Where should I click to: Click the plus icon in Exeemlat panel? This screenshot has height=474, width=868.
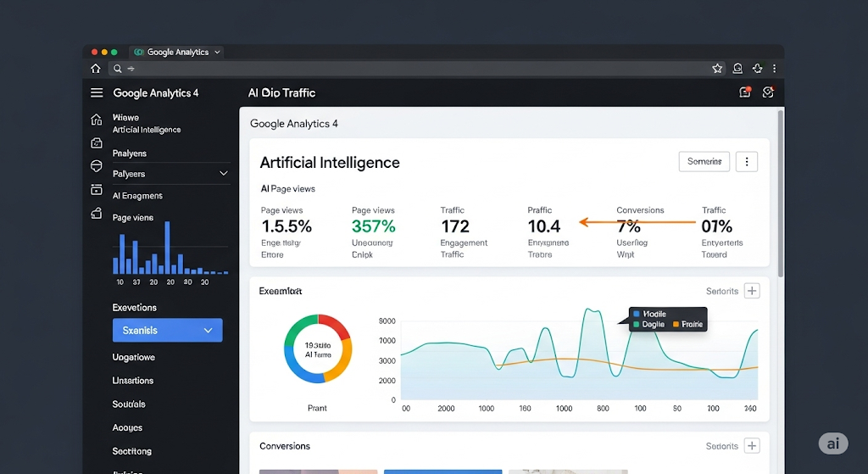pyautogui.click(x=752, y=291)
